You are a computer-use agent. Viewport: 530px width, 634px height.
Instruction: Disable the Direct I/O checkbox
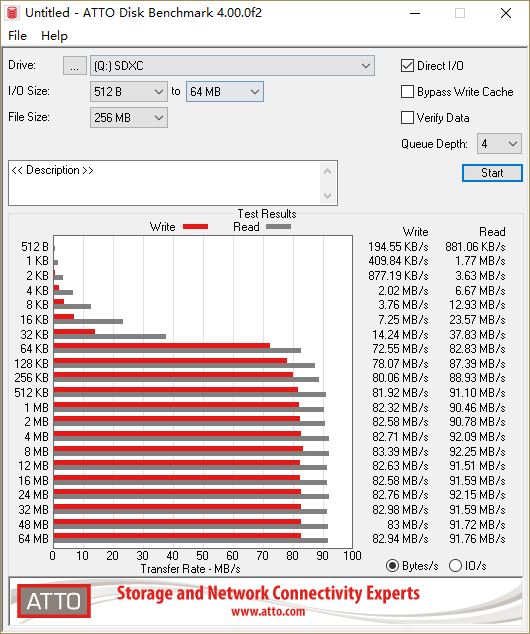(x=407, y=66)
